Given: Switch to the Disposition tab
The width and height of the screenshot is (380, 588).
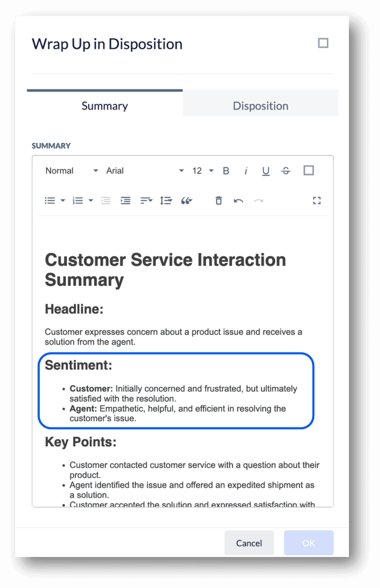Looking at the screenshot, I should (x=261, y=106).
